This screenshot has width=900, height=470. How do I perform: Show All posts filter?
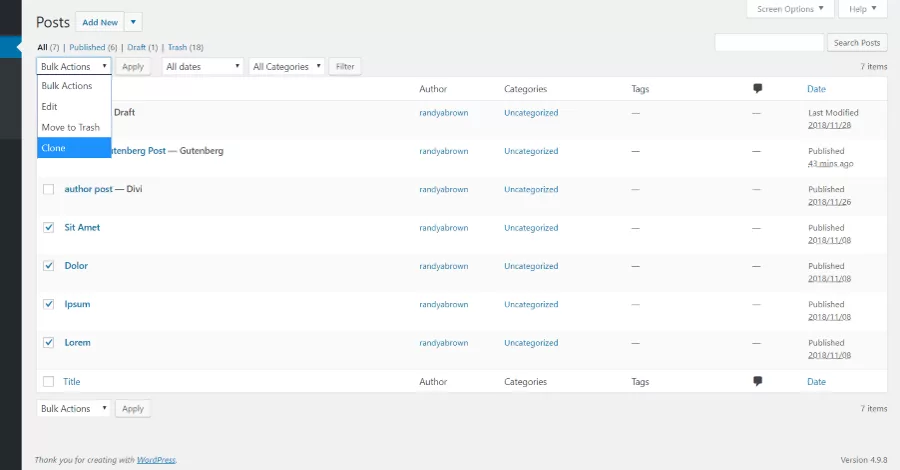click(x=42, y=47)
